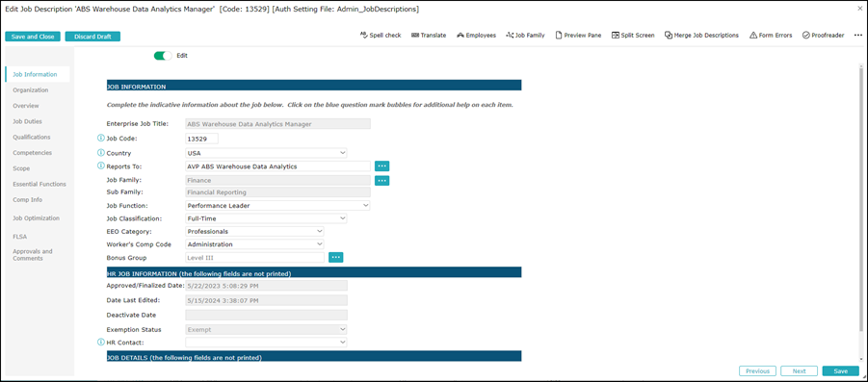Click the Previous button
868x382 pixels.
point(757,371)
